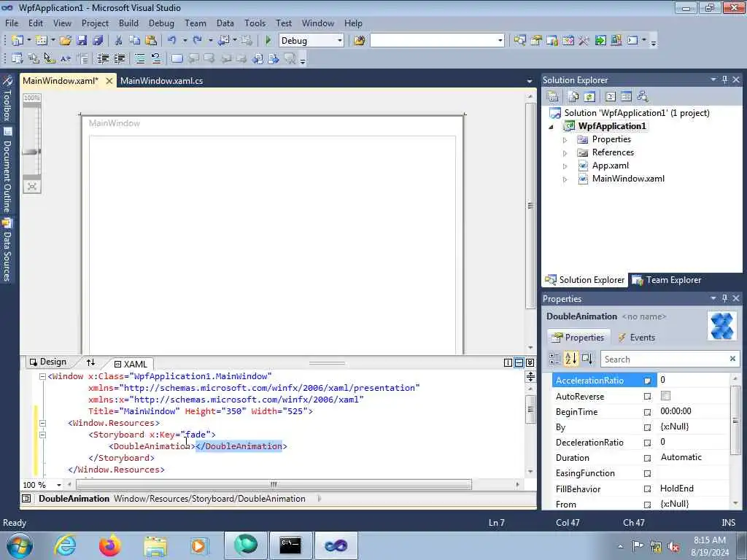
Task: Collapse pane chevron icon in split bar
Action: tap(530, 363)
